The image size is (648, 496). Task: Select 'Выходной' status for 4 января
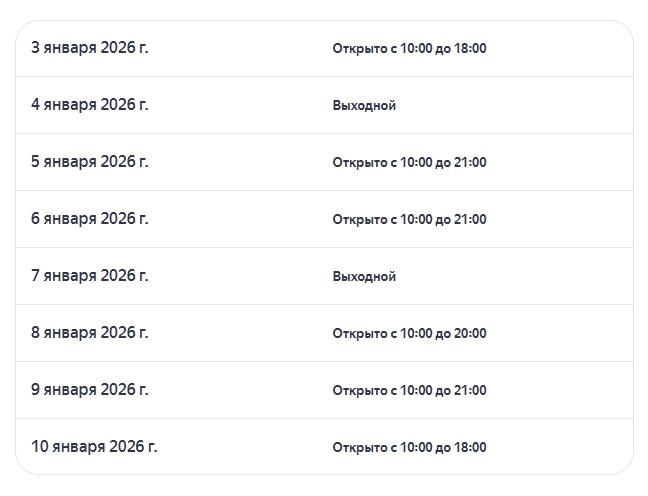tap(364, 105)
